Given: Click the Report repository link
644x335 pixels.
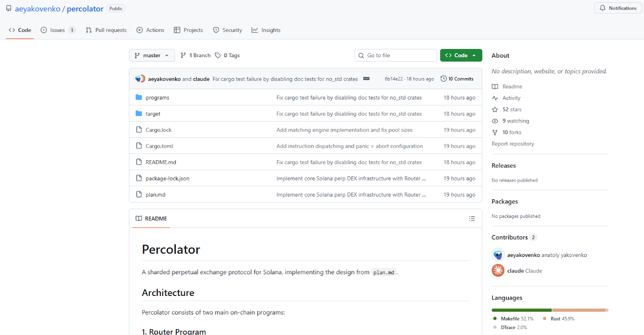Looking at the screenshot, I should click(x=513, y=144).
